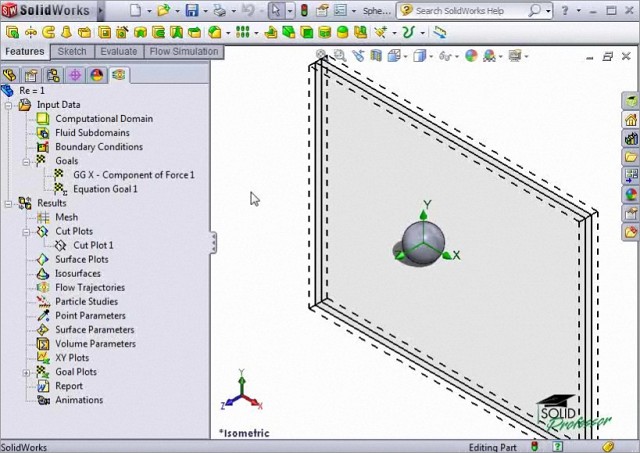Collapse the Input Data tree node
Viewport: 640px width, 453px height.
point(8,106)
